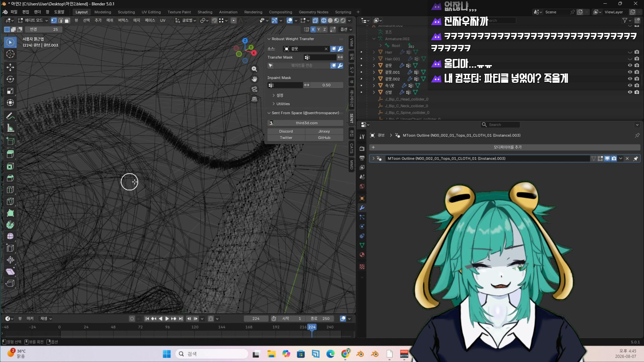The width and height of the screenshot is (644, 362).
Task: Toggle X axis mirror button
Action: (313, 29)
